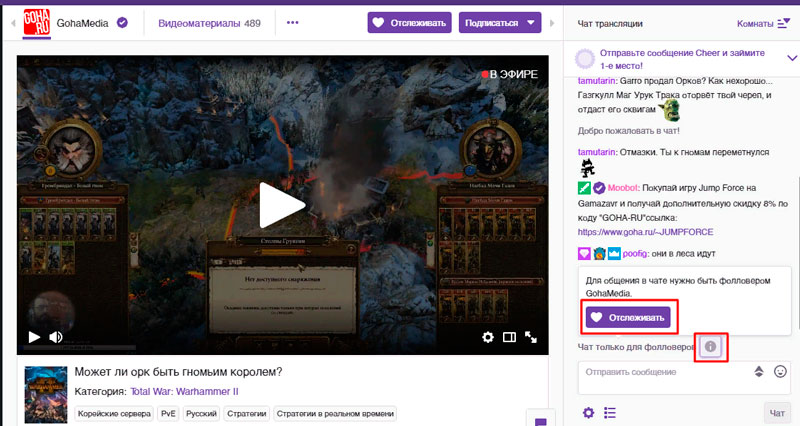The height and width of the screenshot is (426, 800).
Task: Open the GohaMedia channel logo
Action: (x=37, y=23)
